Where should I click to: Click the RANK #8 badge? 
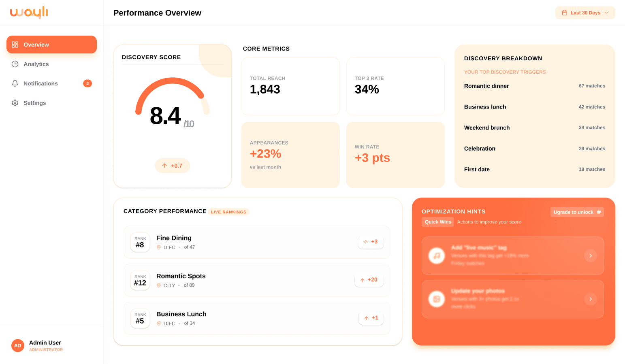[140, 242]
